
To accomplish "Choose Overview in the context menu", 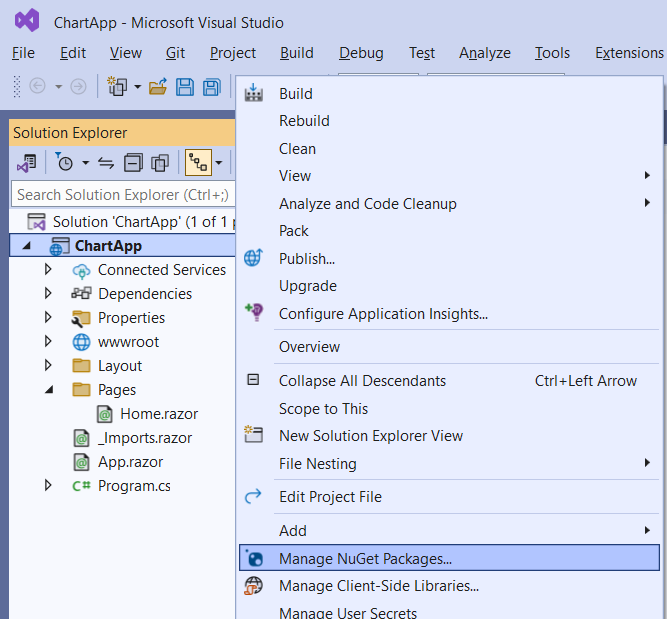I will [x=449, y=347].
